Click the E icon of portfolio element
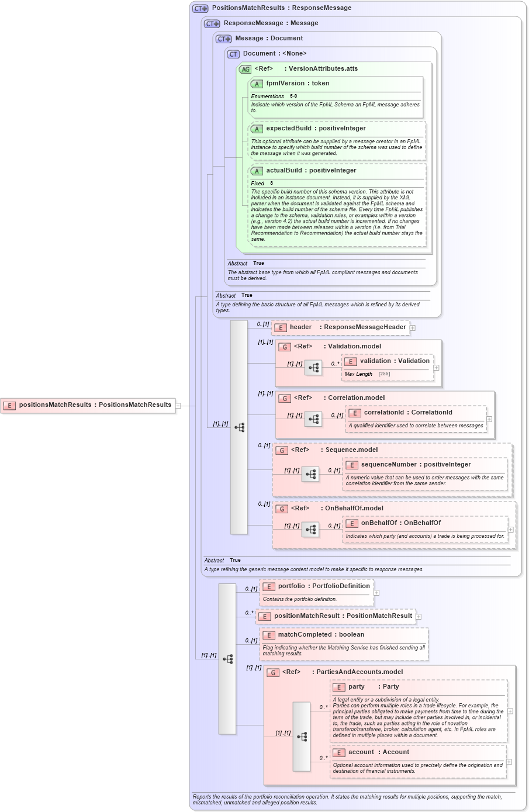 tap(268, 586)
